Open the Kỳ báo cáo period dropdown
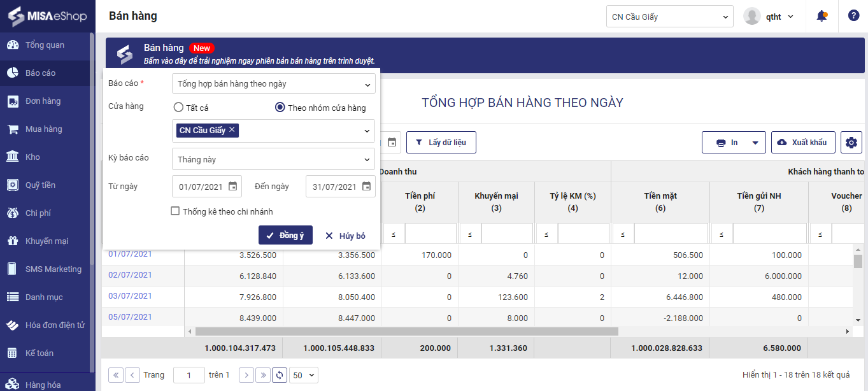The image size is (868, 391). point(274,159)
